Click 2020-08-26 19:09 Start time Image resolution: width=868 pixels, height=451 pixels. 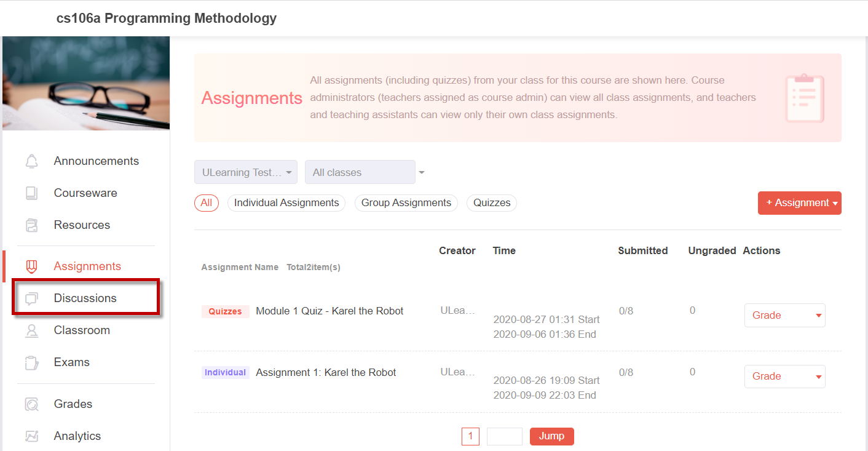546,381
